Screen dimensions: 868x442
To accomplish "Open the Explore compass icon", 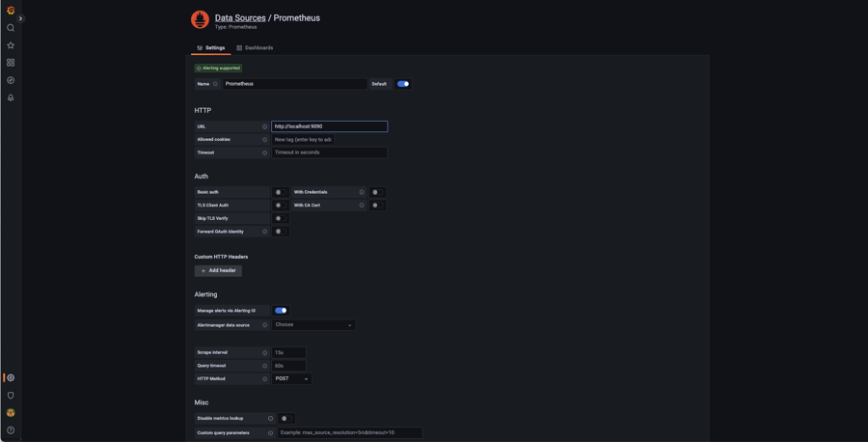I will tap(11, 80).
